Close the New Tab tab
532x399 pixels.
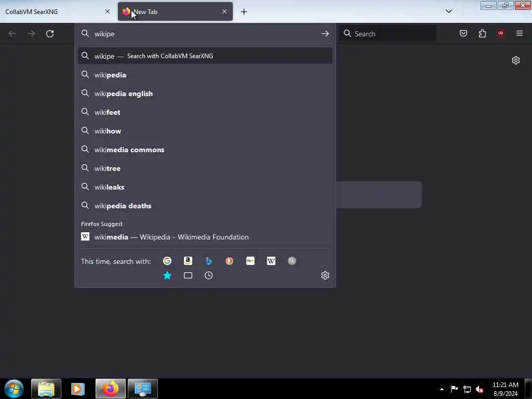[224, 11]
